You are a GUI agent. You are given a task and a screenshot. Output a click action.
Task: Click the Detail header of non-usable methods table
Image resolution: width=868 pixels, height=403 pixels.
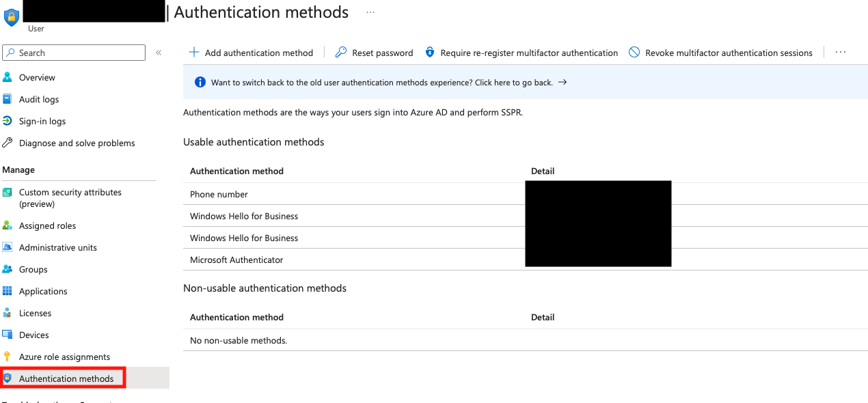click(543, 318)
